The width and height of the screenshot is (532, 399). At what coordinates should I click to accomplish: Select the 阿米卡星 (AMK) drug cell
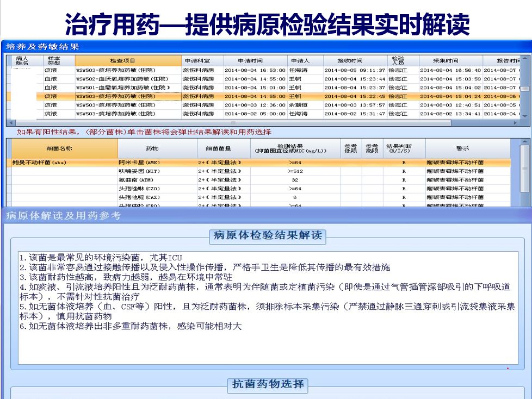[157, 163]
